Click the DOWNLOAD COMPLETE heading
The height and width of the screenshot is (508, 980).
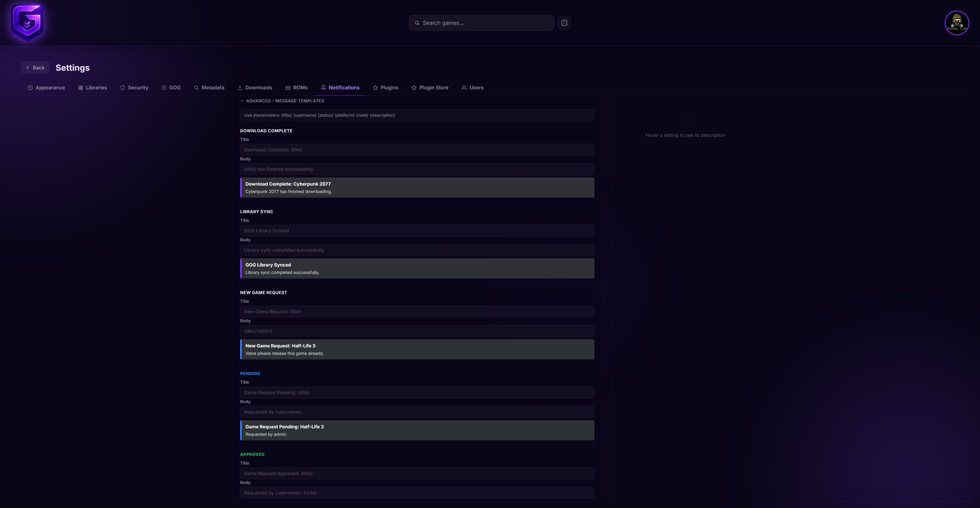(266, 131)
